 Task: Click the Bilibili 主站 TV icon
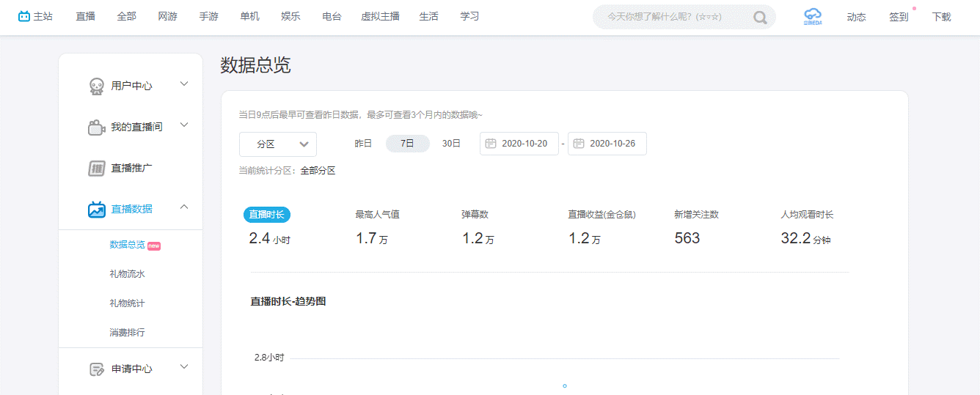click(25, 16)
